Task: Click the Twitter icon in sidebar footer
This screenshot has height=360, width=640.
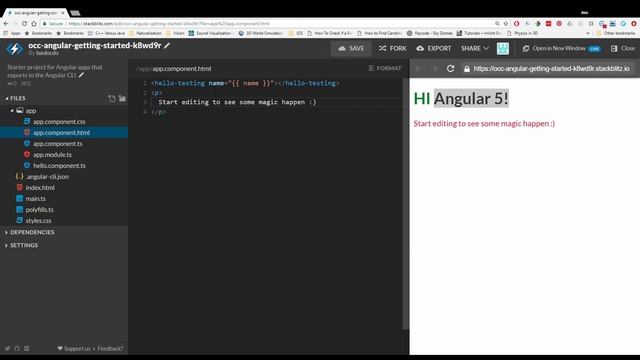Action: click(7, 349)
